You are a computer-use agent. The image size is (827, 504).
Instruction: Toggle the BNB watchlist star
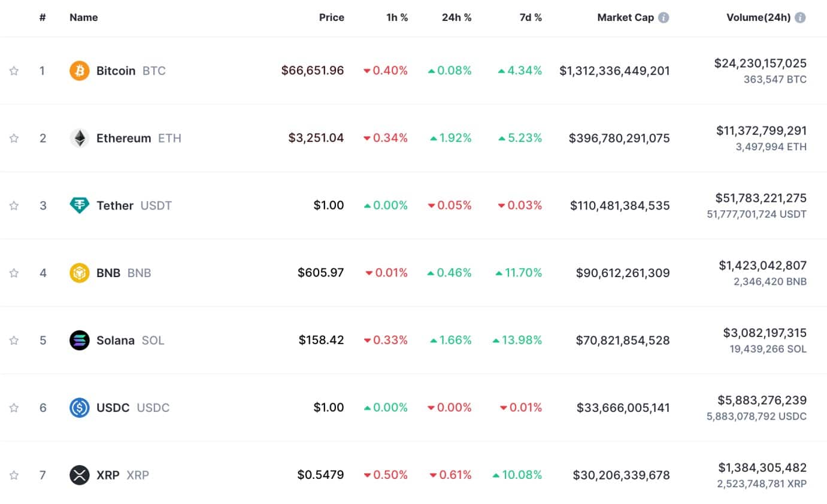pos(14,273)
